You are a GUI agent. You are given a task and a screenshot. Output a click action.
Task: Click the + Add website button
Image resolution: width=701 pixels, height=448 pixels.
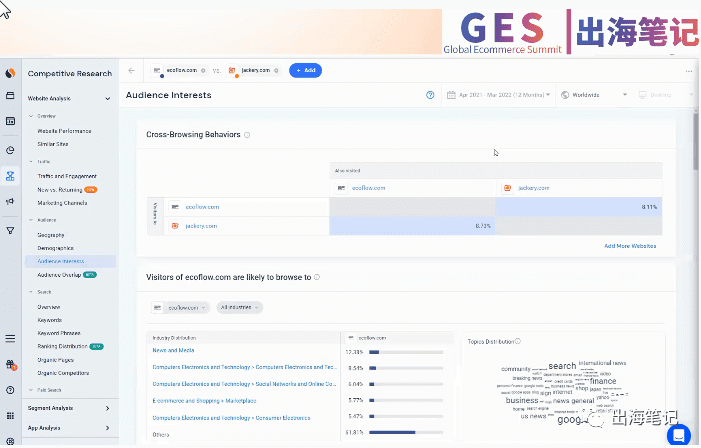(x=305, y=70)
